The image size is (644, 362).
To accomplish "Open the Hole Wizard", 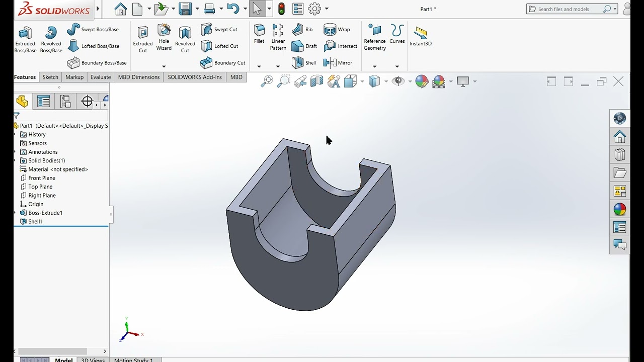I will click(164, 38).
